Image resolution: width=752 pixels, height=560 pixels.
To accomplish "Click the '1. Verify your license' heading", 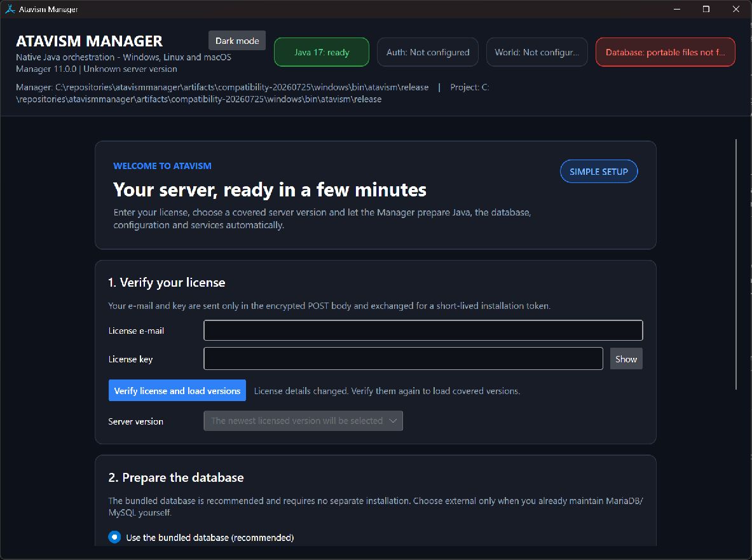I will click(x=167, y=282).
